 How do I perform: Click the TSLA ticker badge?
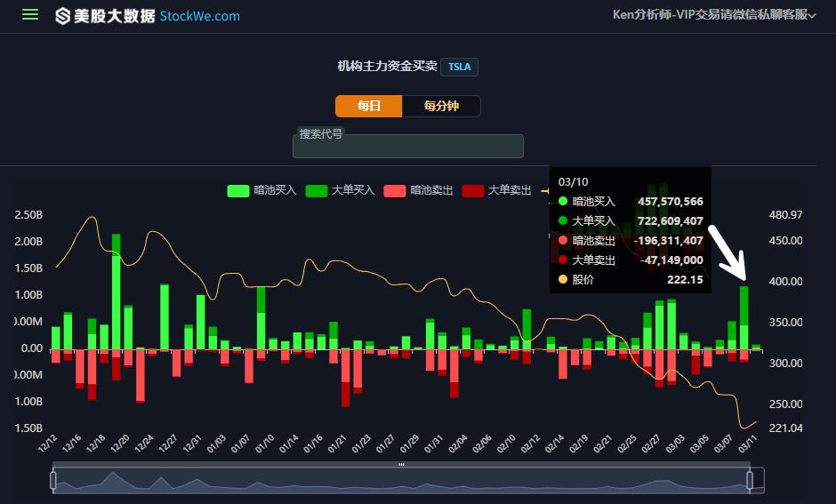tap(460, 67)
